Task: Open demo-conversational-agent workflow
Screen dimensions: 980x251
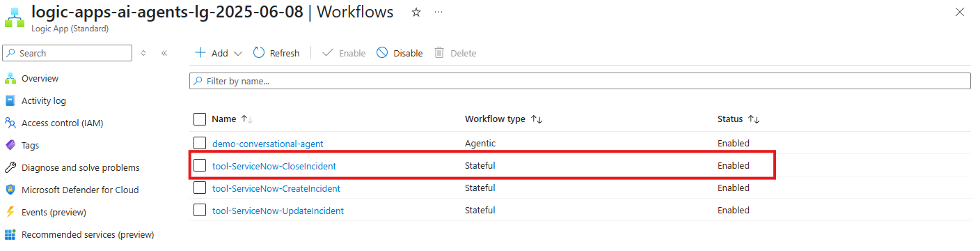Action: pos(268,144)
